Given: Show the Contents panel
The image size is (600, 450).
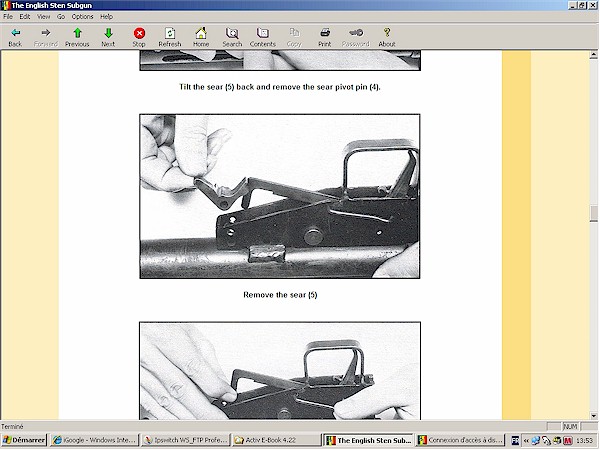Looking at the screenshot, I should pos(262,37).
